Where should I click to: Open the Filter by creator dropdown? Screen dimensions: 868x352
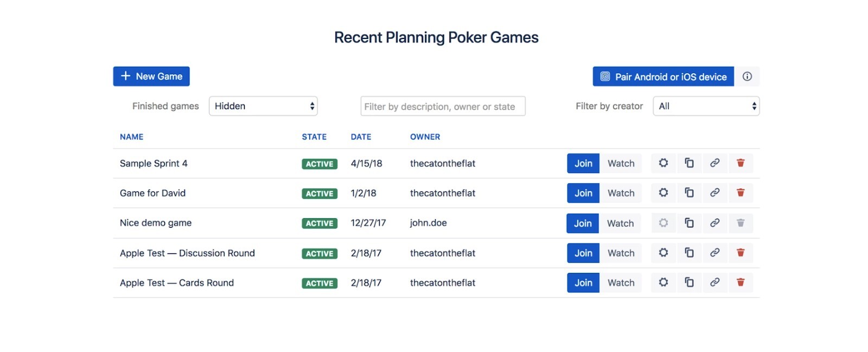pos(706,106)
